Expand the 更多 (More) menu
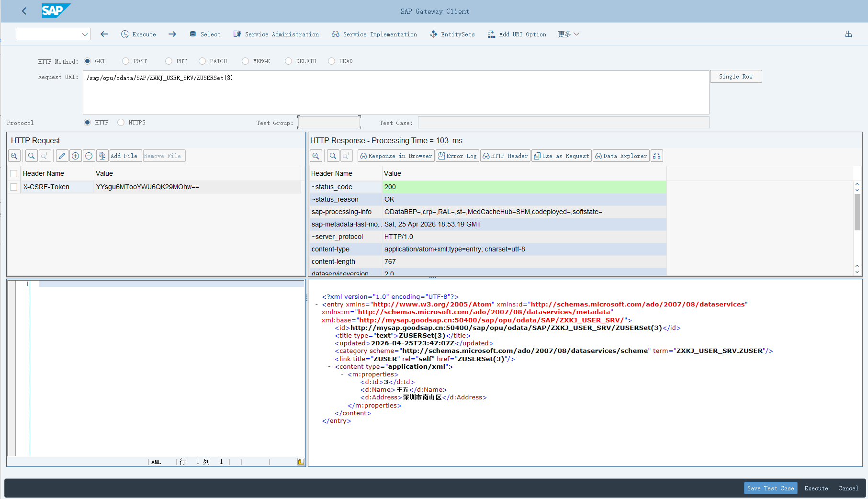Screen dimensions: 868x499 click(x=568, y=34)
